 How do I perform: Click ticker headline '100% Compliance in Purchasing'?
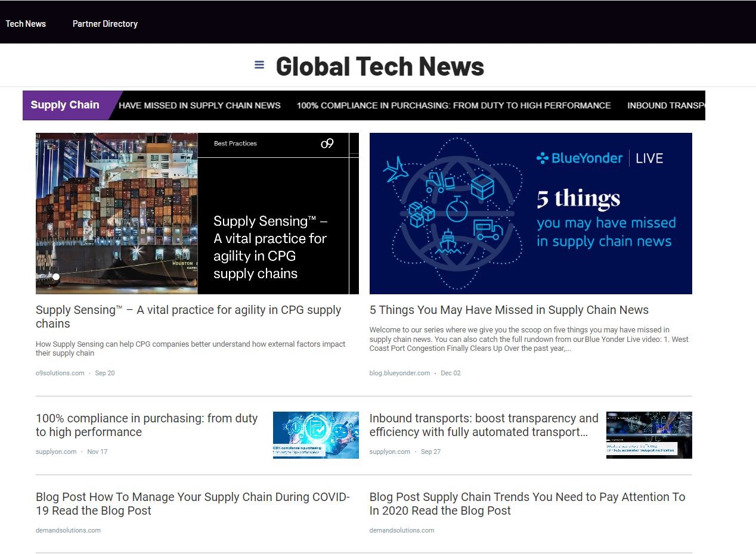pos(454,105)
